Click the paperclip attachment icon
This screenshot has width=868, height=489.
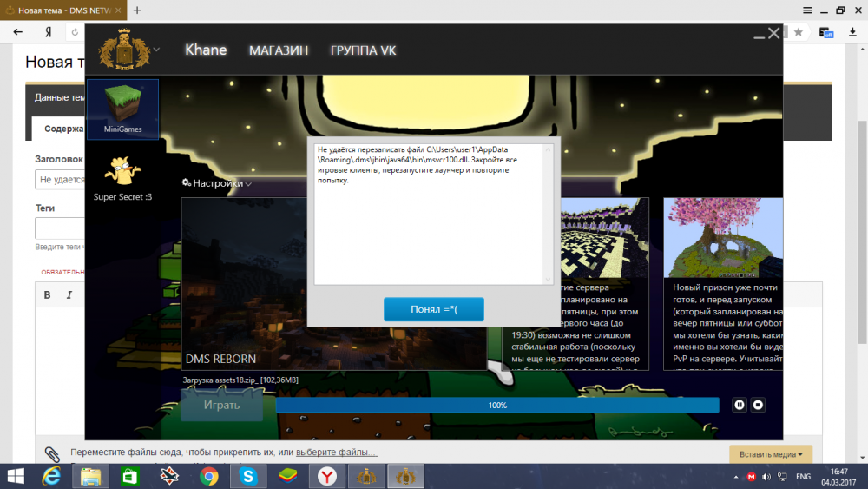[x=53, y=453]
